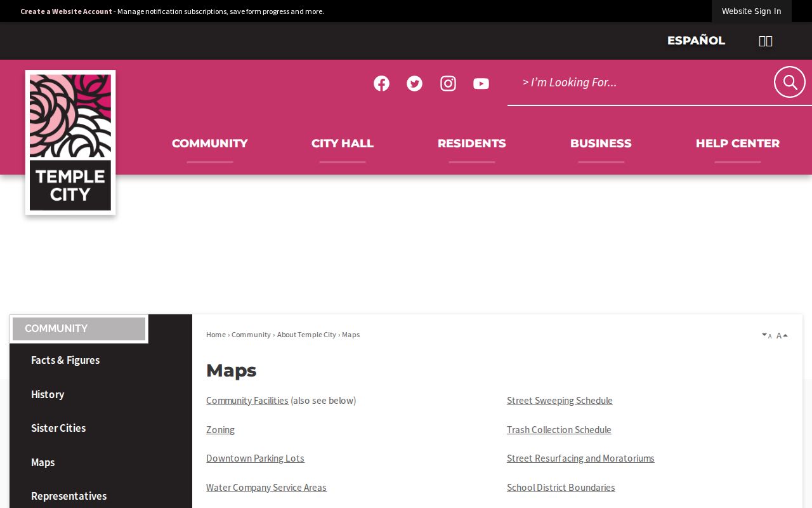Click the Create a Website Account link
812x508 pixels.
click(66, 11)
